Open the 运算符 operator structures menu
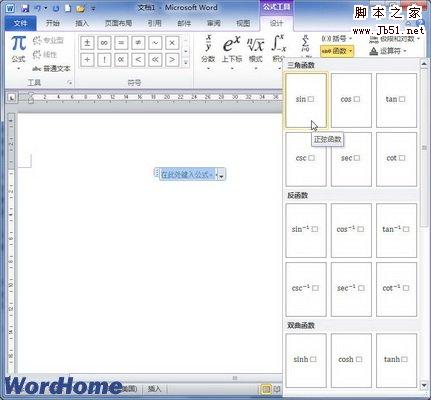The height and width of the screenshot is (400, 431). (x=388, y=51)
